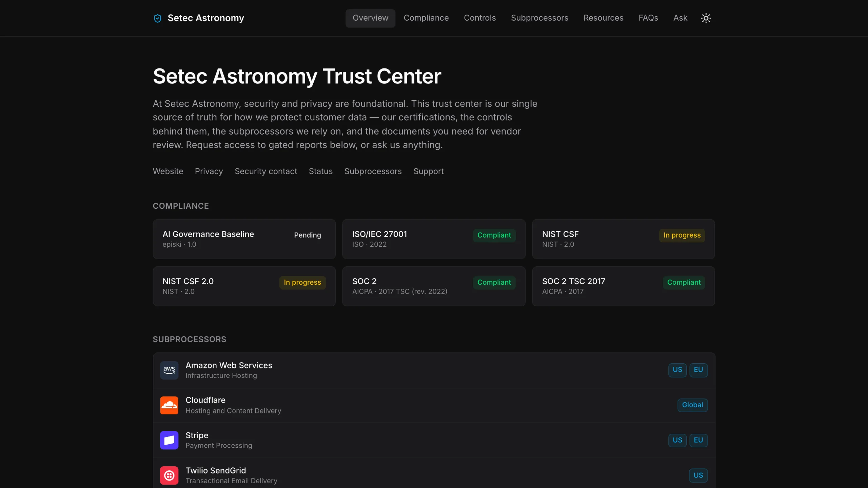Viewport: 868px width, 488px height.
Task: Go to Subprocessors in the top navigation
Action: [539, 18]
